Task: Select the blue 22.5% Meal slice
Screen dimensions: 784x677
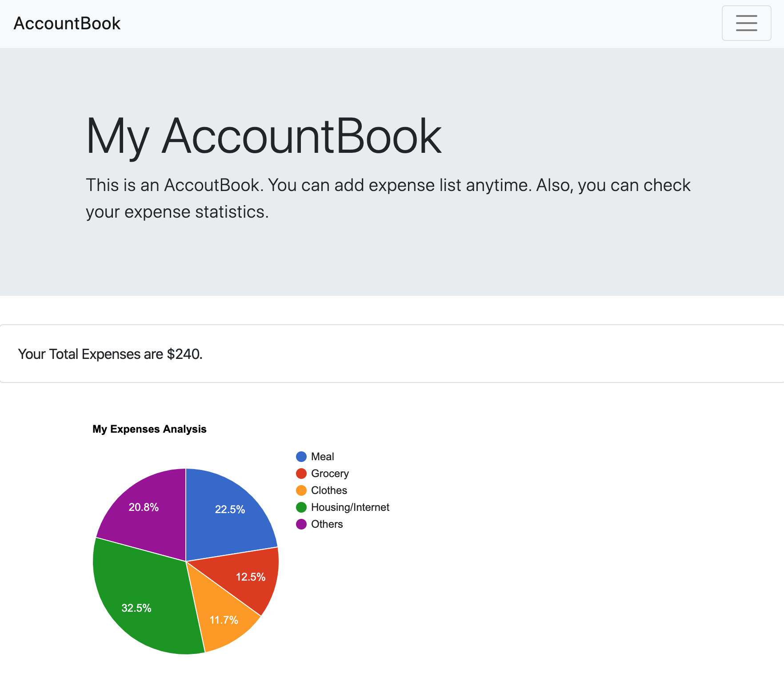Action: (229, 510)
